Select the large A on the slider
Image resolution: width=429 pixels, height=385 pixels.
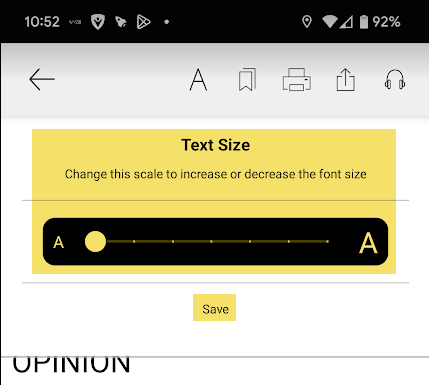click(368, 243)
